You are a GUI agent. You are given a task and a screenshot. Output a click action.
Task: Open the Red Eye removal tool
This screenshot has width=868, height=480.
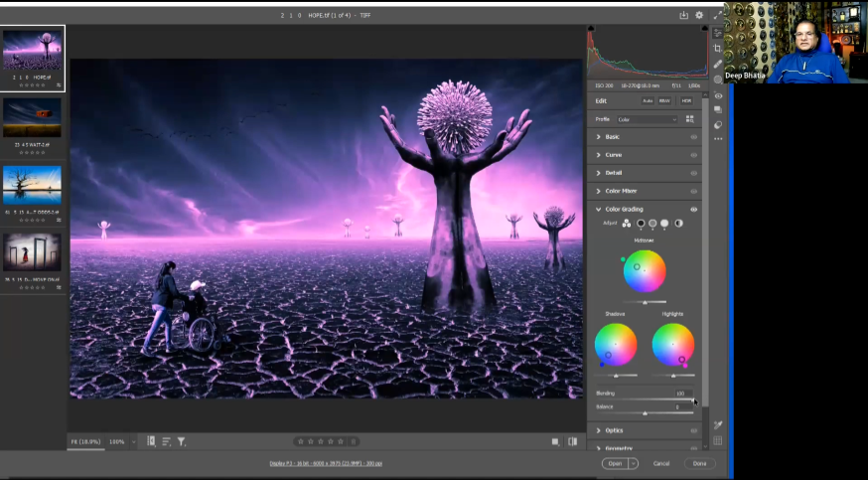(x=717, y=96)
